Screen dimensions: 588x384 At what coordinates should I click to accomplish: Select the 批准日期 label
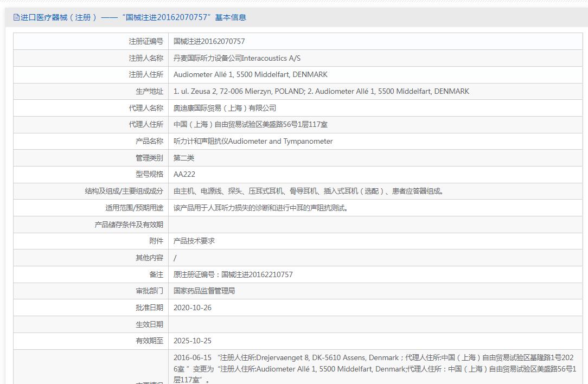pyautogui.click(x=149, y=308)
